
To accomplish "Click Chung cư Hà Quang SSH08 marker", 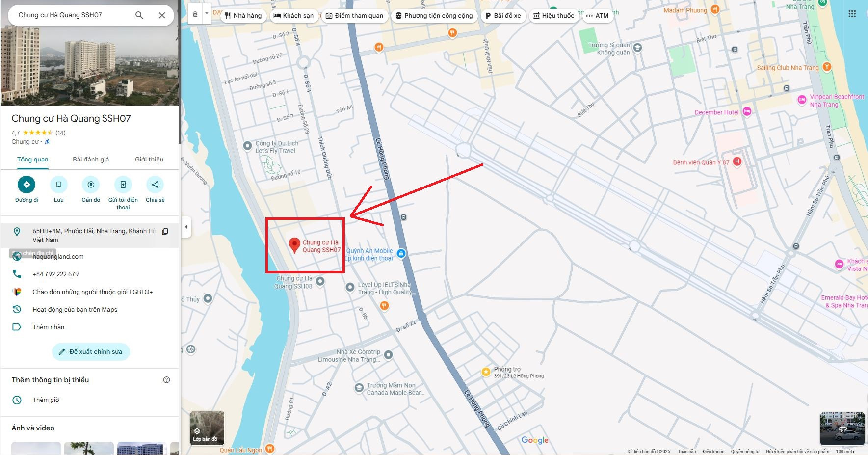I will click(320, 281).
